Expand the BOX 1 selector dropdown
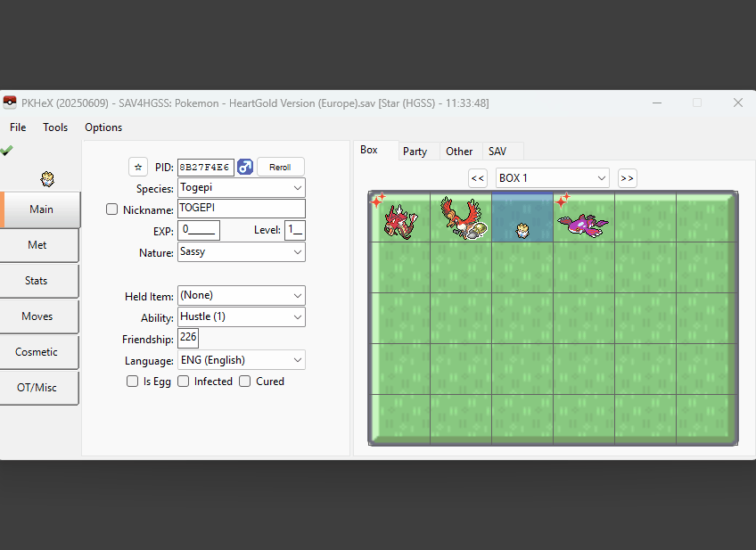 553,178
